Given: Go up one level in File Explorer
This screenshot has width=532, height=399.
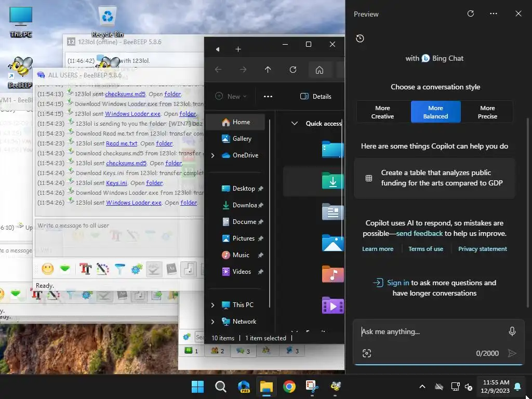Looking at the screenshot, I should pyautogui.click(x=268, y=70).
